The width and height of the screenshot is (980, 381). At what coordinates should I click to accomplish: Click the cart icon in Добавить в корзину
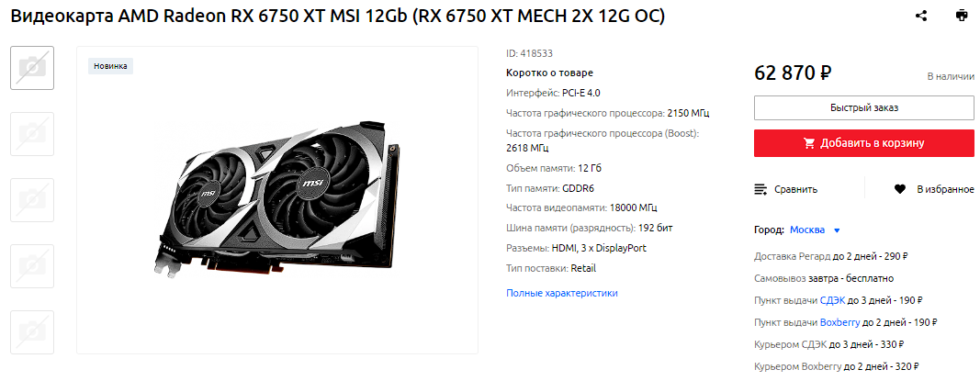click(x=809, y=143)
